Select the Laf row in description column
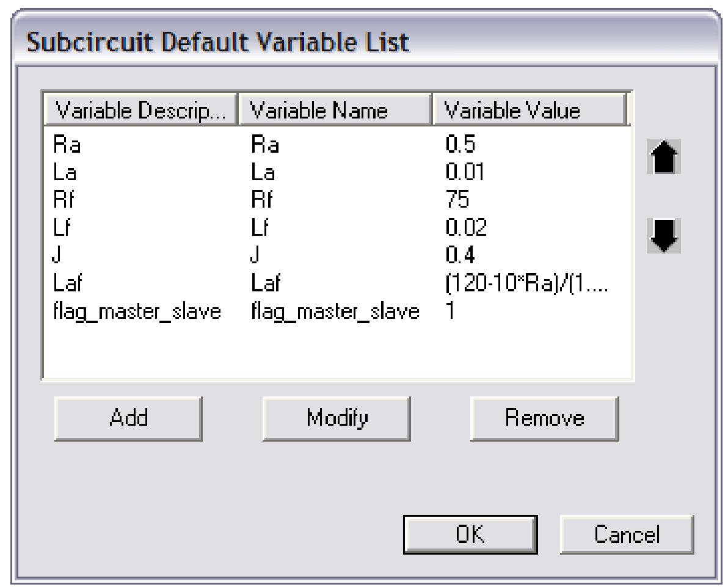 67,282
